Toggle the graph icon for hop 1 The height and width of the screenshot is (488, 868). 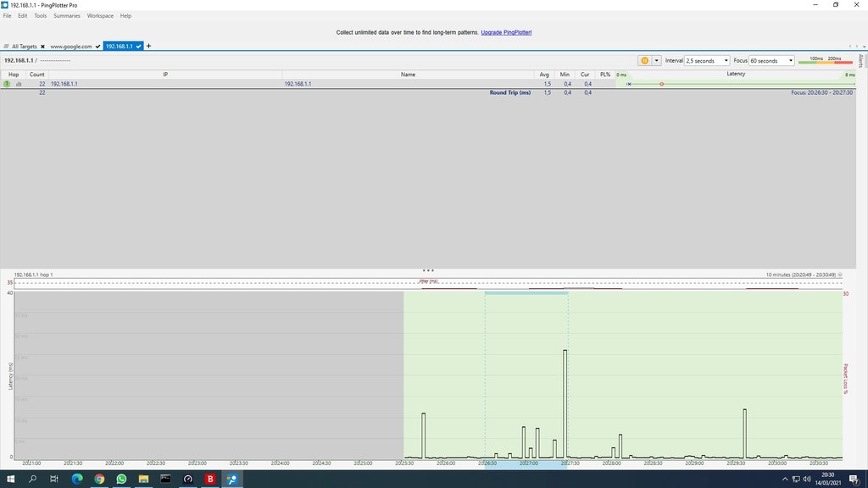point(19,84)
